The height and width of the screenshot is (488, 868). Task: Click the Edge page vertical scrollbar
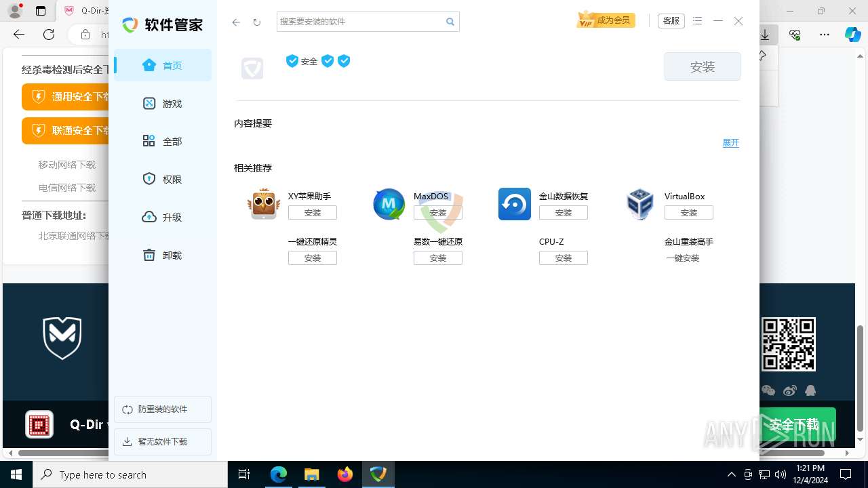(861, 378)
